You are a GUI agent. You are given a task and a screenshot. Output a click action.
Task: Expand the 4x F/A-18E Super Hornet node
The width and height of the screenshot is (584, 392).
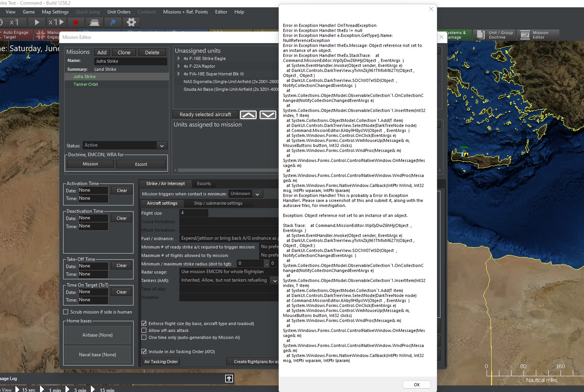click(x=179, y=74)
